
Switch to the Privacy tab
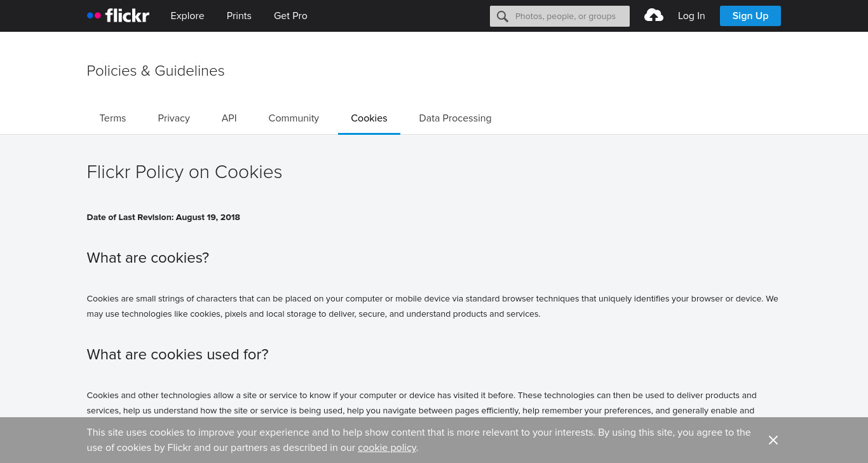pyautogui.click(x=174, y=118)
